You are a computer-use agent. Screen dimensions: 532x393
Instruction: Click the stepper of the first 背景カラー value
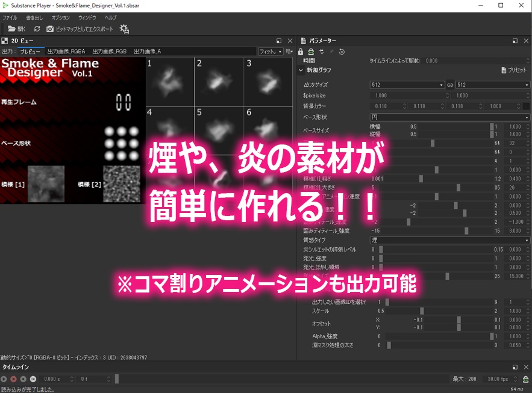click(404, 107)
